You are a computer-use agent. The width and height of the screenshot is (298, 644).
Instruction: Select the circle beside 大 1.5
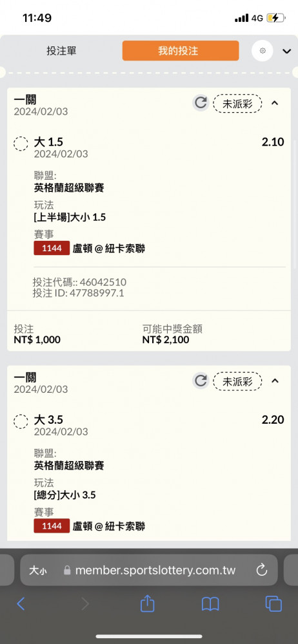pos(21,144)
